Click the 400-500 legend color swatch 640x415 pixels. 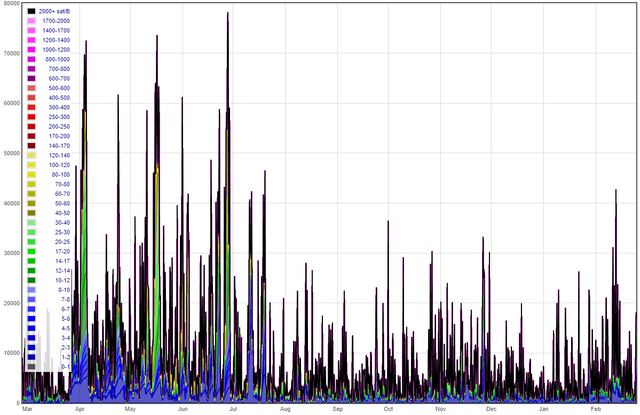pos(31,98)
